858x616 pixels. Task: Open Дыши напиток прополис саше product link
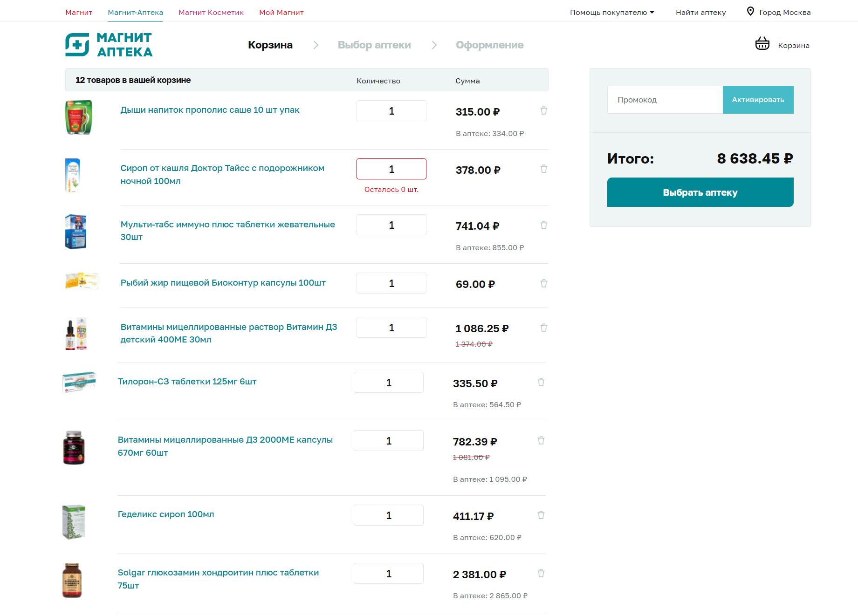click(x=210, y=110)
